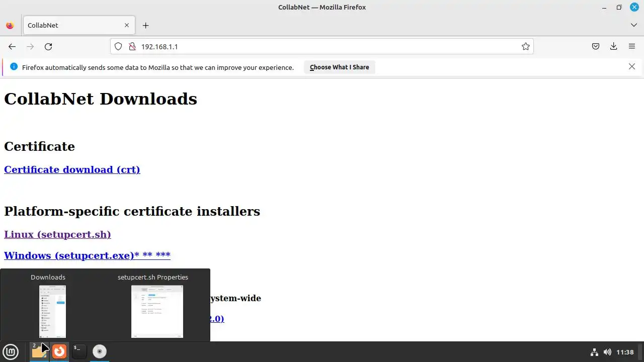This screenshot has width=644, height=362.
Task: Click the file manager taskbar icon
Action: [x=39, y=351]
